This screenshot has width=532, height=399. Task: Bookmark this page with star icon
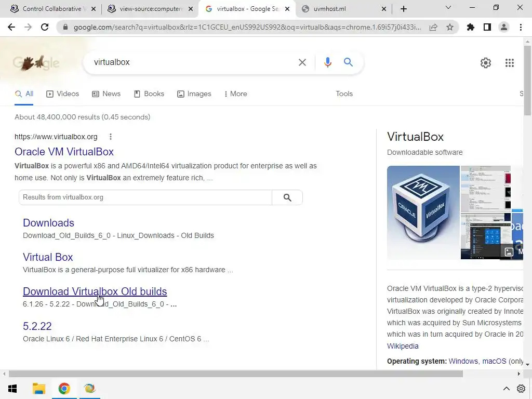450,27
